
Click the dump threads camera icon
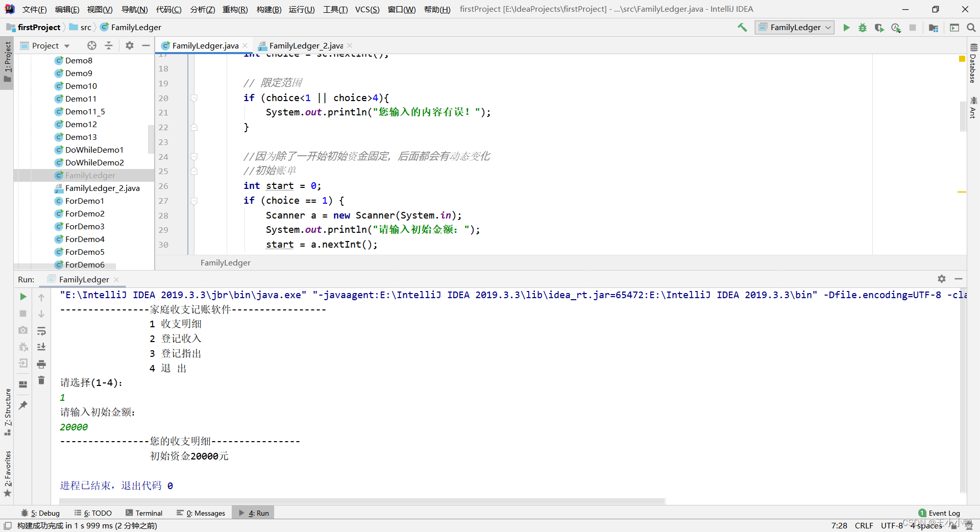23,330
